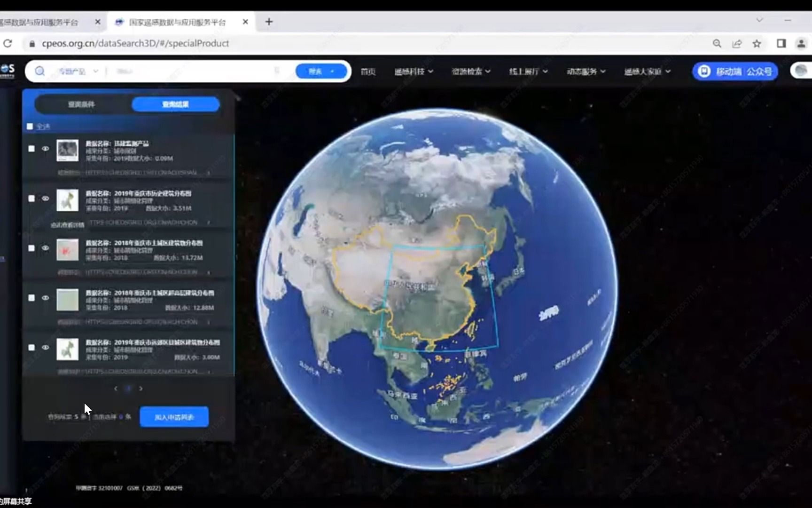The height and width of the screenshot is (508, 812).
Task: Expand the 资源检索 navigation menu
Action: [471, 71]
